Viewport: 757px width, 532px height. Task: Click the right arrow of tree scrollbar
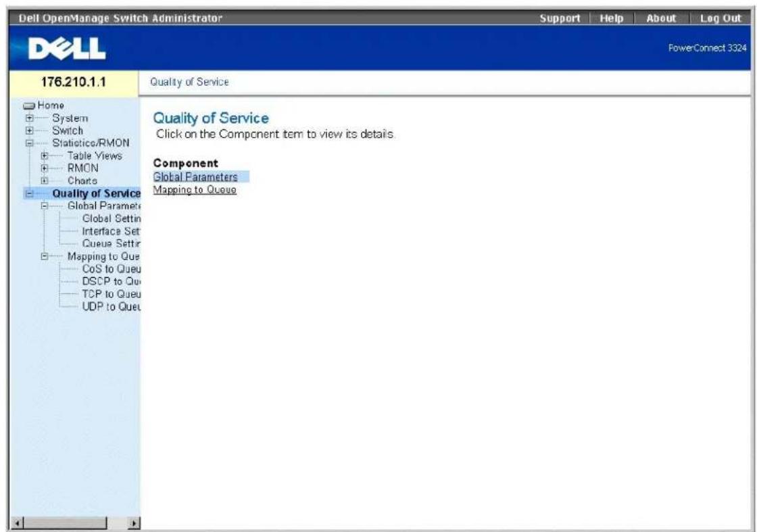point(135,523)
